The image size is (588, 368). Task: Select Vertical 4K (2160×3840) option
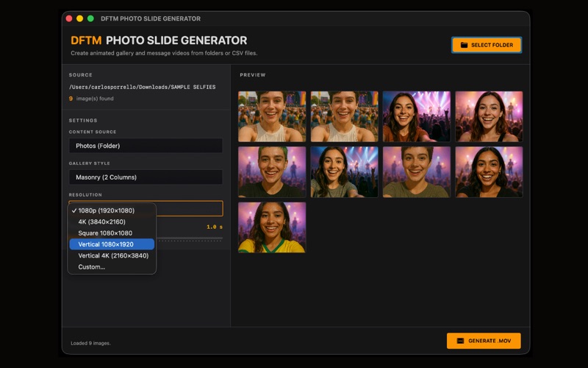tap(112, 255)
